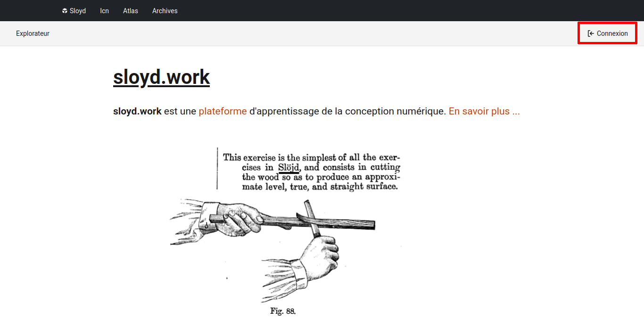Open the Icn navigation item

[104, 11]
